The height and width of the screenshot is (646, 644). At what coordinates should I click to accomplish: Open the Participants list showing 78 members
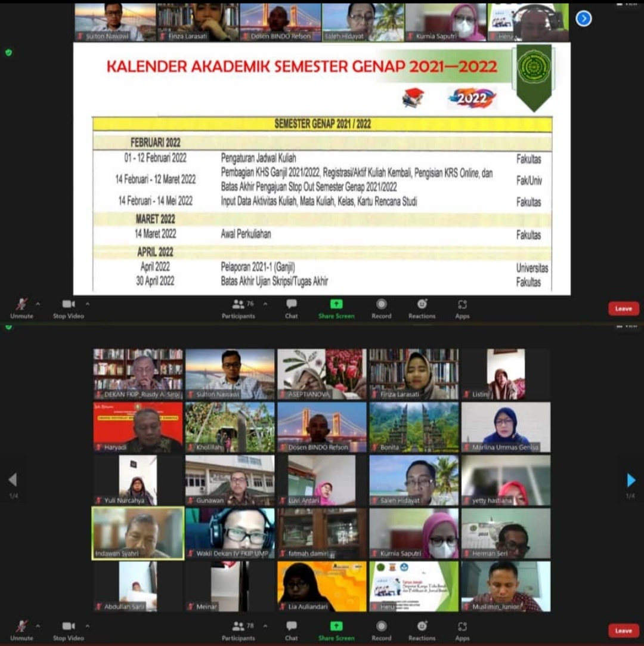(239, 630)
